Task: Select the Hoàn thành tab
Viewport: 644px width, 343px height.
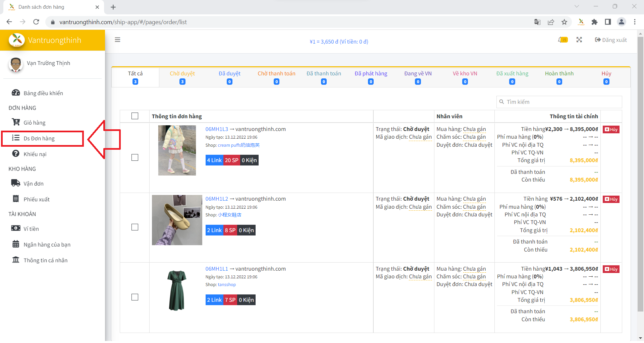Action: [x=559, y=77]
